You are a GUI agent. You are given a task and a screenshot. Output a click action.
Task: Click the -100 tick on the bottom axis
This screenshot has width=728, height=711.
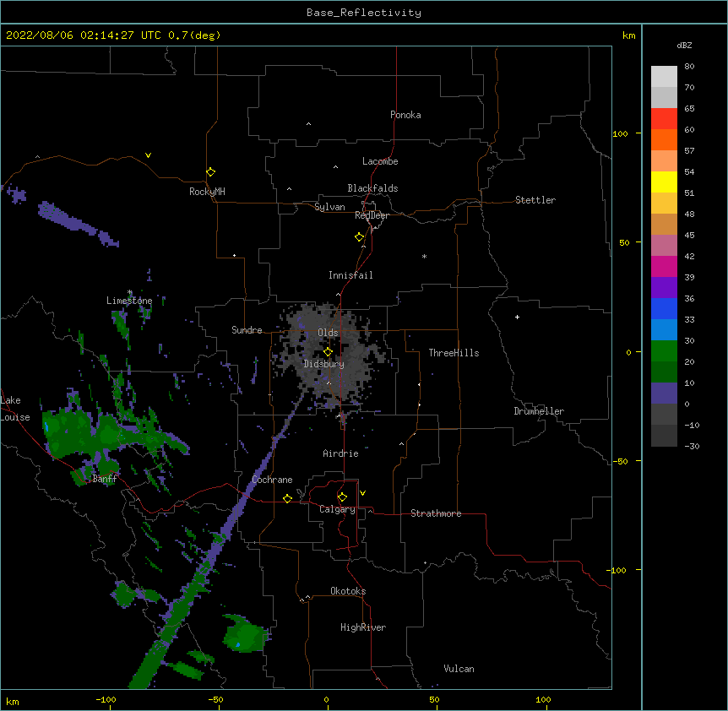[x=106, y=699]
